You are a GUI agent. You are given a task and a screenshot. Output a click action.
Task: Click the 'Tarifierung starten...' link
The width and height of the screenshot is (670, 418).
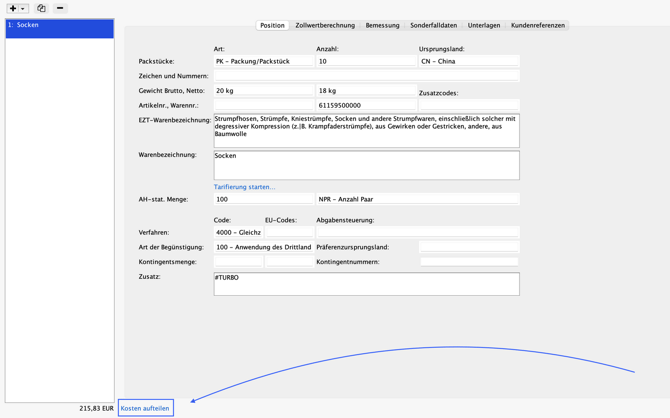pos(244,187)
